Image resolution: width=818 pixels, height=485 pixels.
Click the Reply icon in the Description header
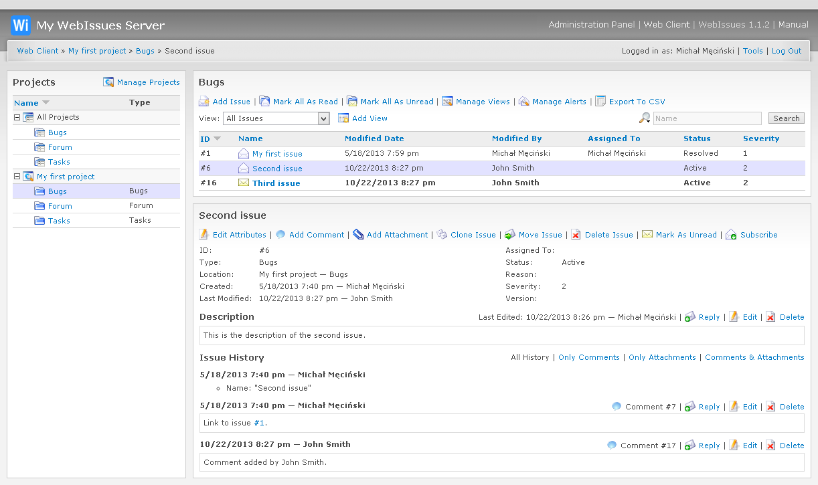pyautogui.click(x=690, y=317)
